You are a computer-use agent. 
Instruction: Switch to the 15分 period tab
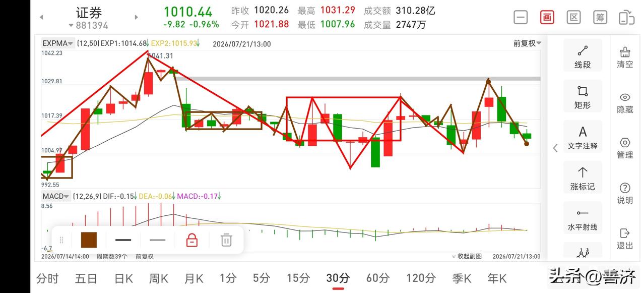click(298, 278)
